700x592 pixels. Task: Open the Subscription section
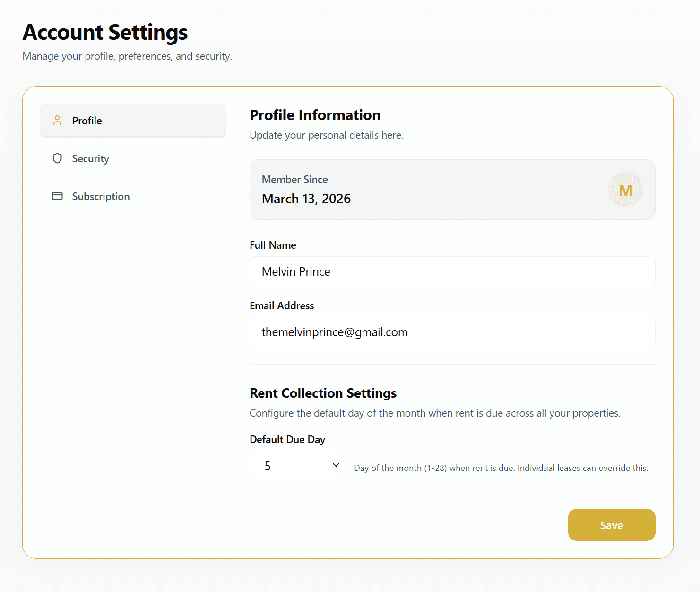pyautogui.click(x=101, y=196)
